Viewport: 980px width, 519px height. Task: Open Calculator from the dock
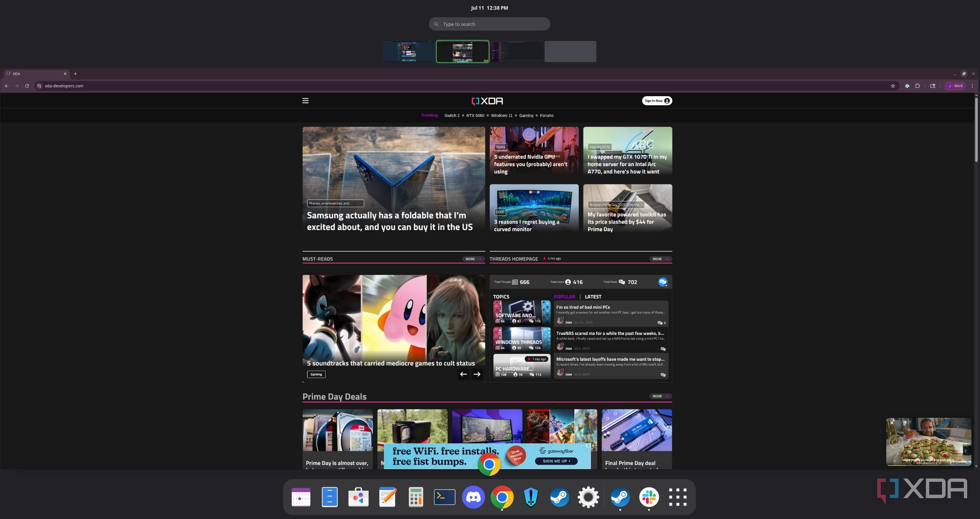pos(416,497)
